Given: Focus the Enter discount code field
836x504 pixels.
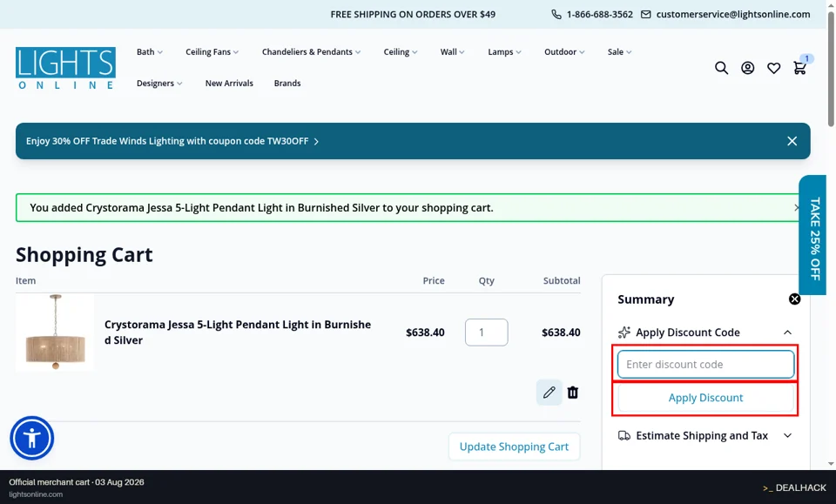Looking at the screenshot, I should (705, 365).
